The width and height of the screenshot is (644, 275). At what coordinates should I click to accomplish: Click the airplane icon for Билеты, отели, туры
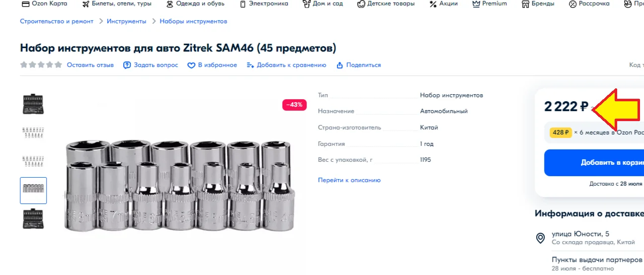coord(86,3)
